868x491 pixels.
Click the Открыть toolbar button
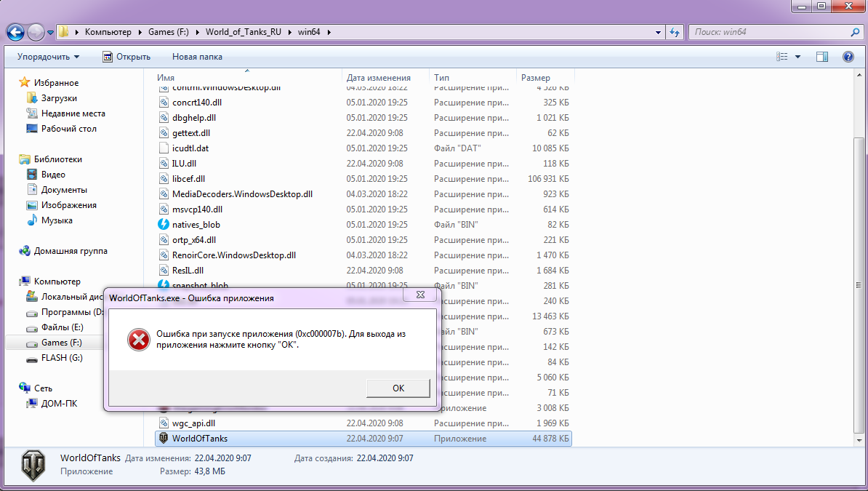click(126, 57)
